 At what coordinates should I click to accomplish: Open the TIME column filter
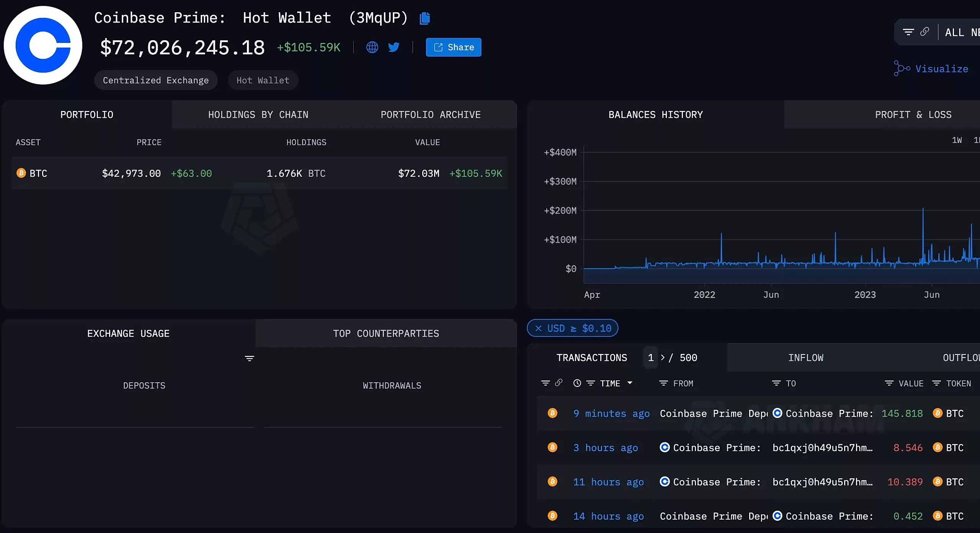591,383
